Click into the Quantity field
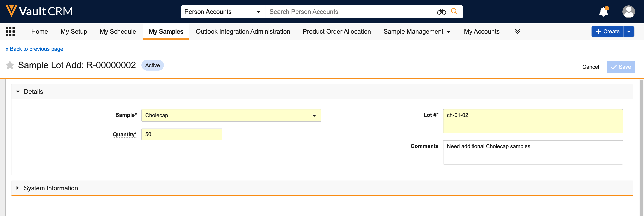Image resolution: width=644 pixels, height=216 pixels. pyautogui.click(x=181, y=134)
